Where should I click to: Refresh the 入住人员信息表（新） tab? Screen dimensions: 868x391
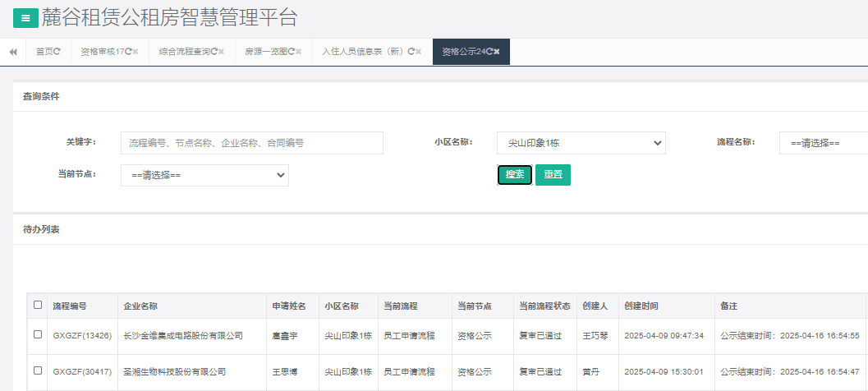click(411, 52)
